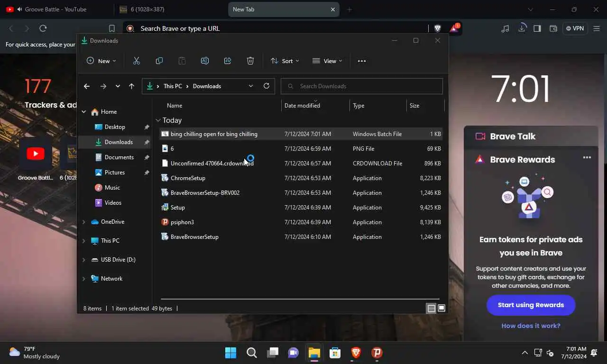Open Brave Rewards card options ellipsis

coord(587,157)
